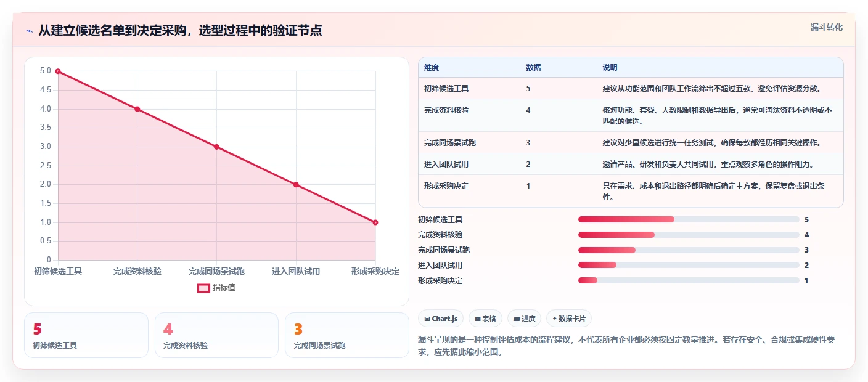Click the x-axis label 形成采购决定
The height and width of the screenshot is (382, 868).
coord(375,272)
